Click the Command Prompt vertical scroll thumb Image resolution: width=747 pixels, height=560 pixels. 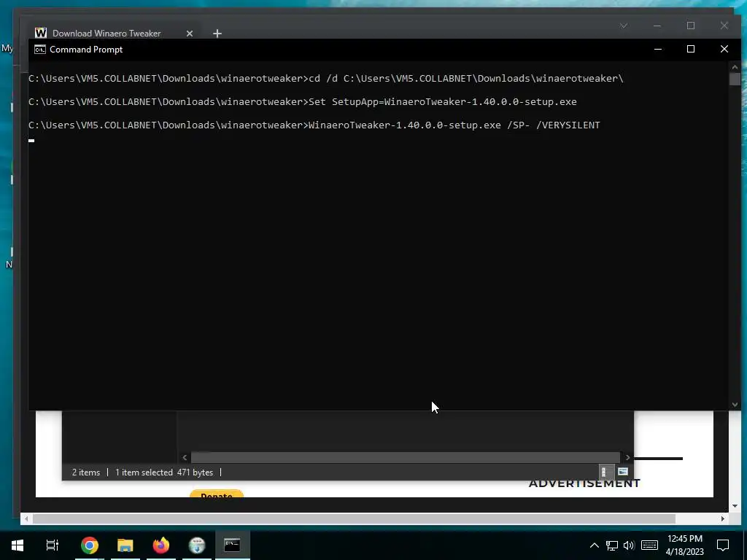[735, 79]
